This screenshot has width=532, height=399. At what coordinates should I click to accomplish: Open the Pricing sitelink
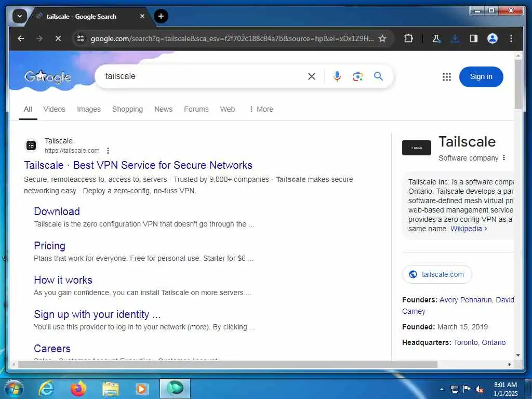coord(49,246)
